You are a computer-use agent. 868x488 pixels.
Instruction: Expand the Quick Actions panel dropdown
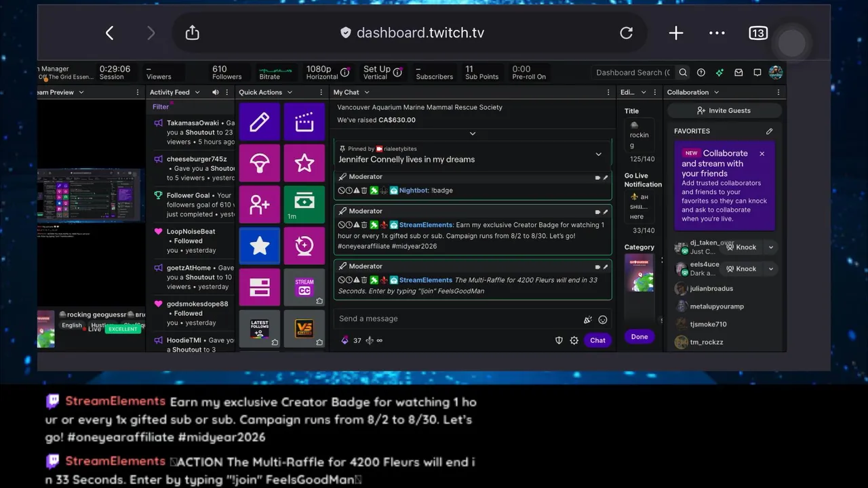(x=290, y=92)
